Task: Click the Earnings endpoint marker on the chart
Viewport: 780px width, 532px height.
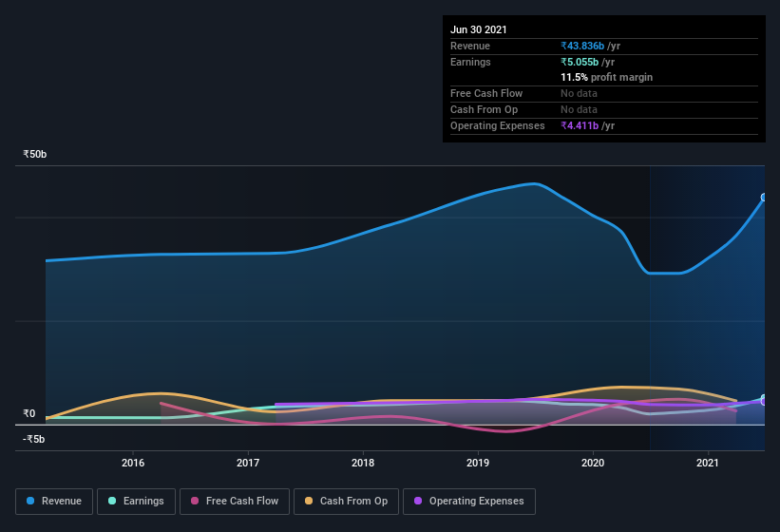Action: [765, 398]
